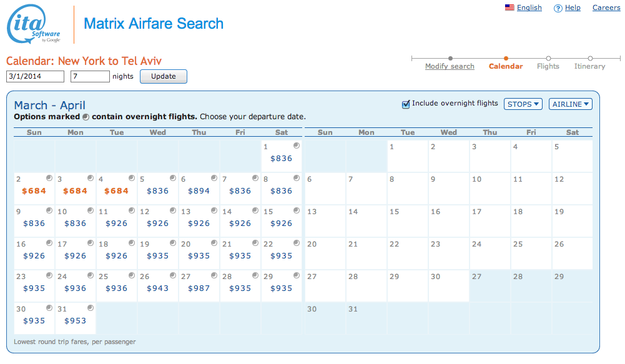Select the $987 fare on March 27
Viewport: 625px width, 364px height.
[199, 288]
